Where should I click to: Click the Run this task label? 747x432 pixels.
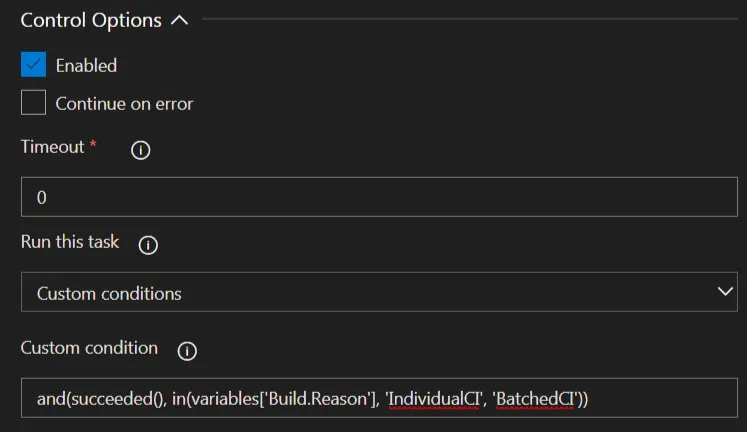[x=70, y=241]
